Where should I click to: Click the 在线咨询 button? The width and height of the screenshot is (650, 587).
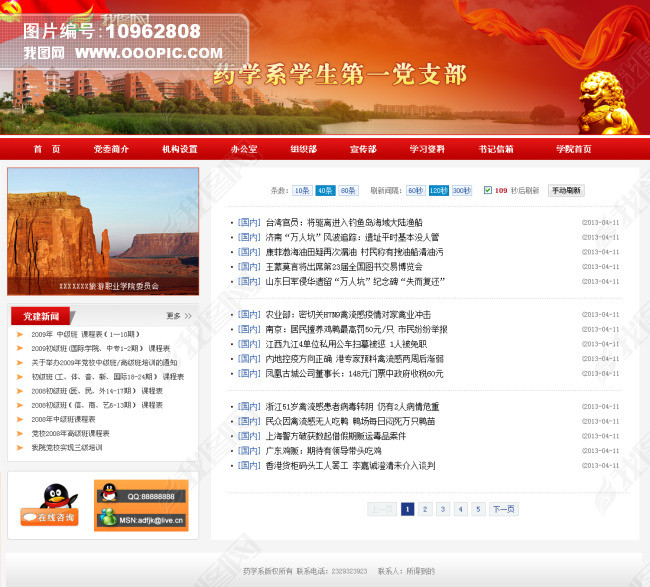49,517
